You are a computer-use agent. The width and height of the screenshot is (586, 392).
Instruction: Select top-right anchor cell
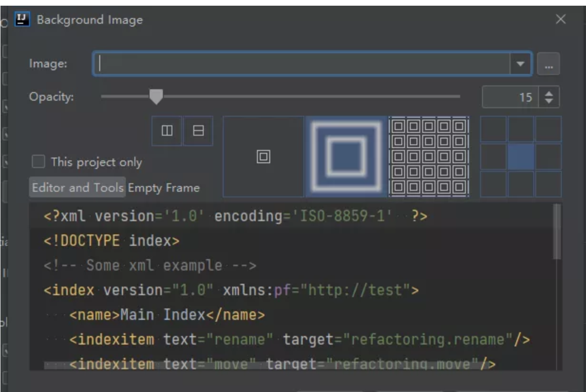tap(548, 129)
